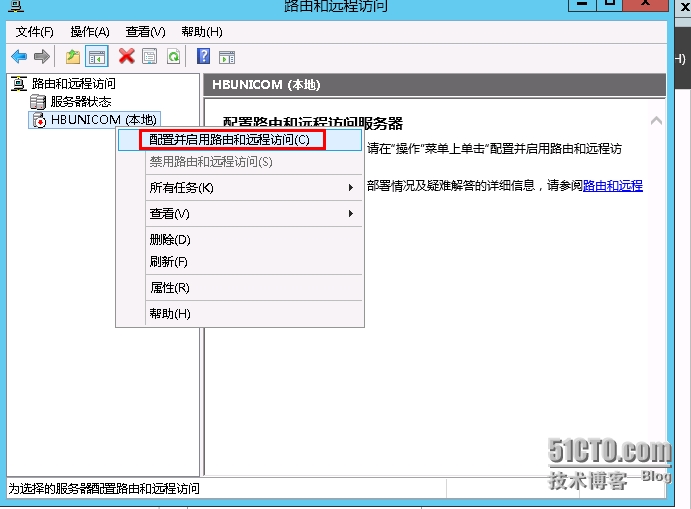The height and width of the screenshot is (509, 691).
Task: Expand the 查看(V) context submenu
Action: click(x=240, y=214)
